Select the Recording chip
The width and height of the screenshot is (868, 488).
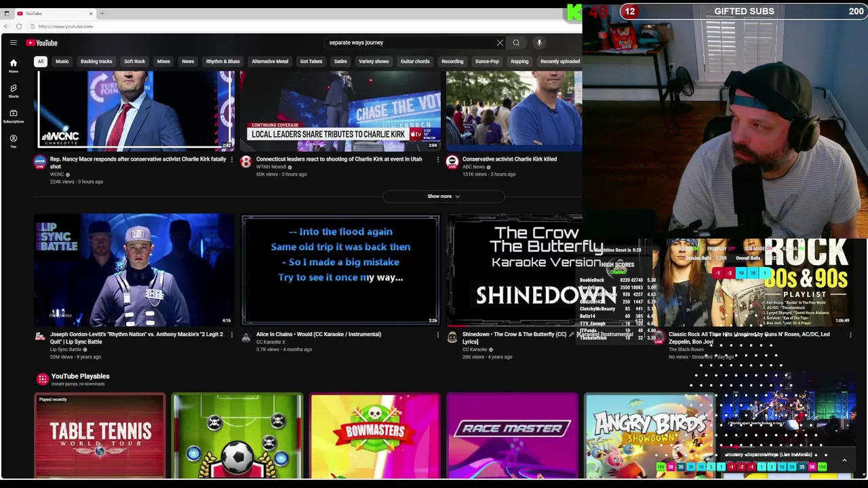[452, 62]
